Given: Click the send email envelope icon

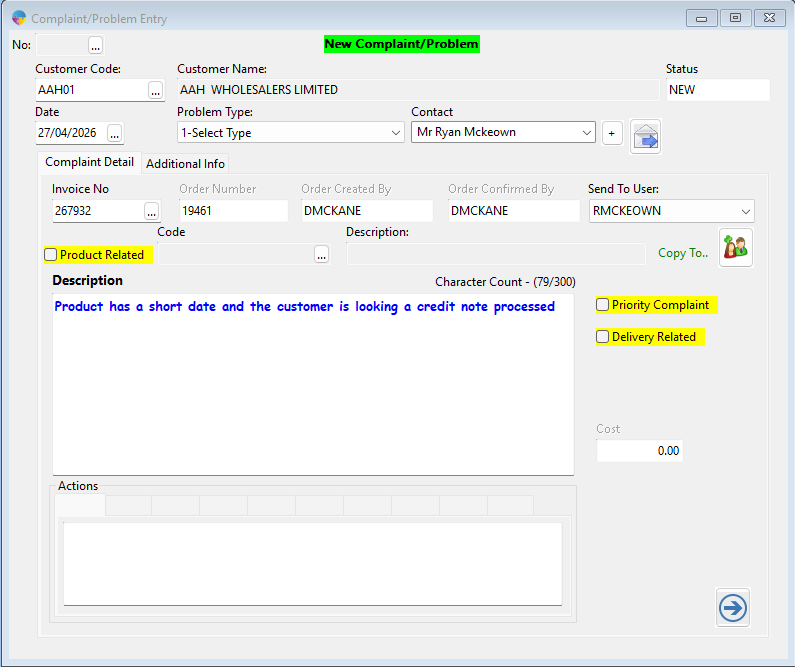Looking at the screenshot, I should pos(645,136).
